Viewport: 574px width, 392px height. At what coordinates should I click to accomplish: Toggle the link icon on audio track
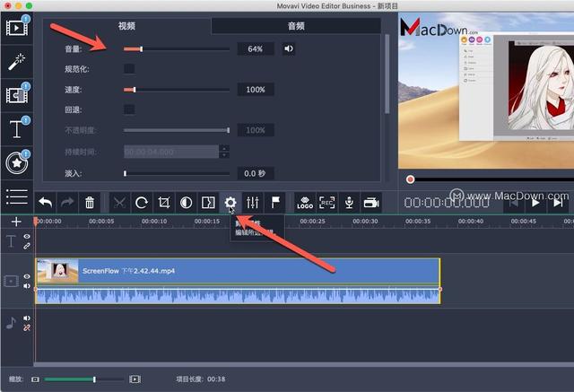tap(27, 327)
